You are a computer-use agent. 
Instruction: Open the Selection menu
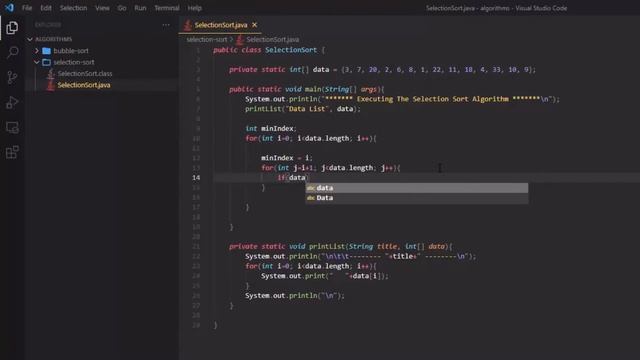pos(73,8)
